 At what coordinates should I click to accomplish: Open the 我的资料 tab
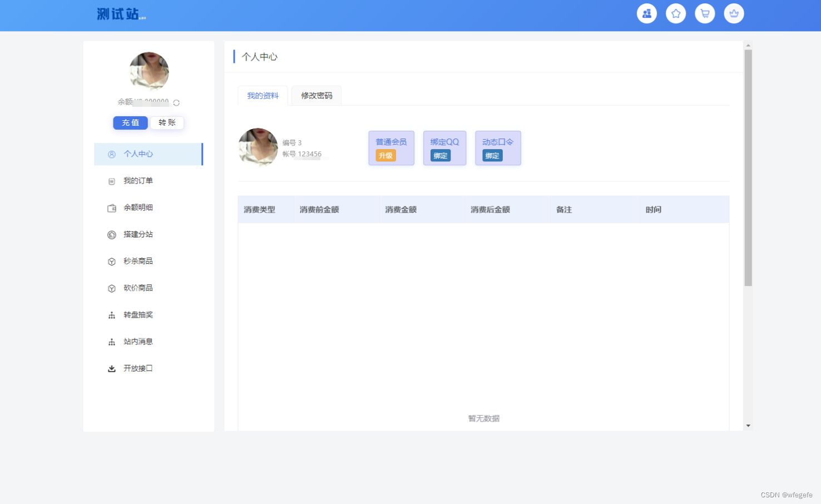click(x=262, y=95)
